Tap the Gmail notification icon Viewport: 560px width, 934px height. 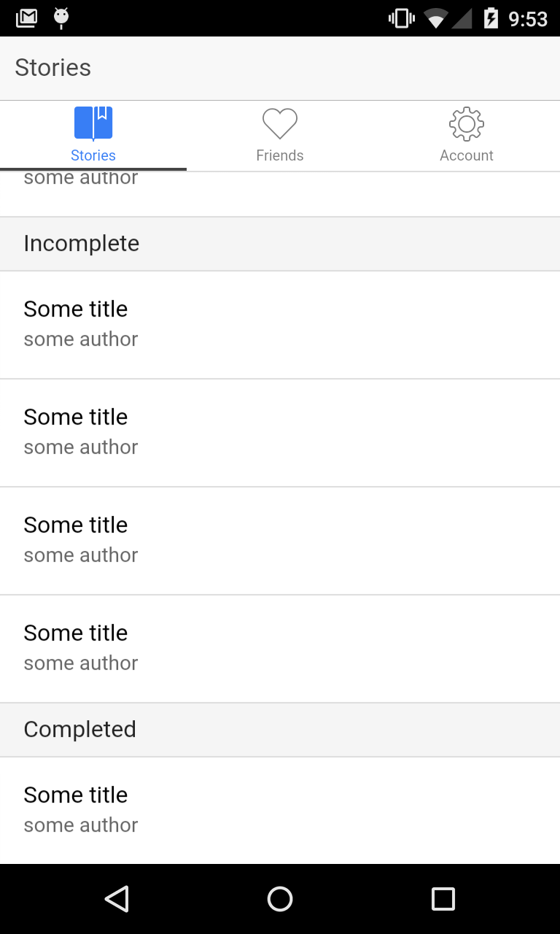pyautogui.click(x=26, y=18)
